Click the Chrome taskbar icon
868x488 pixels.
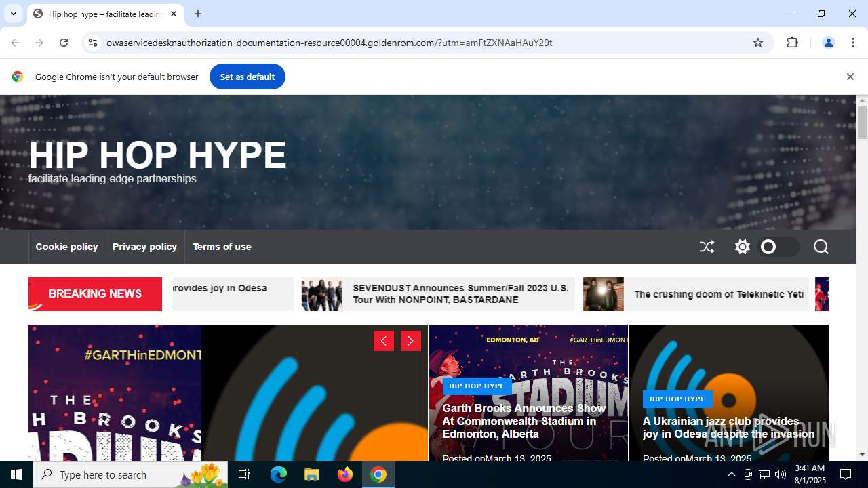tap(378, 474)
